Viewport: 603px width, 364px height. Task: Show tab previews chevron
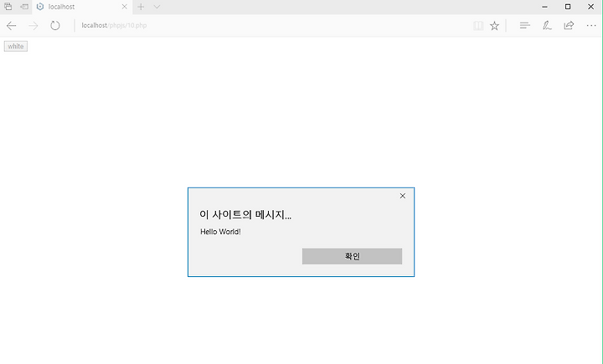157,7
